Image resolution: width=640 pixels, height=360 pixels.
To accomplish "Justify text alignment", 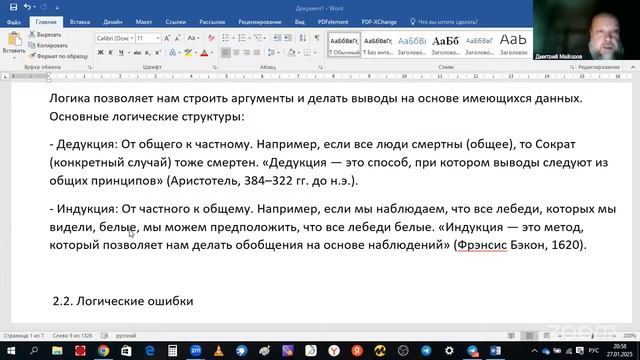I will point(257,53).
